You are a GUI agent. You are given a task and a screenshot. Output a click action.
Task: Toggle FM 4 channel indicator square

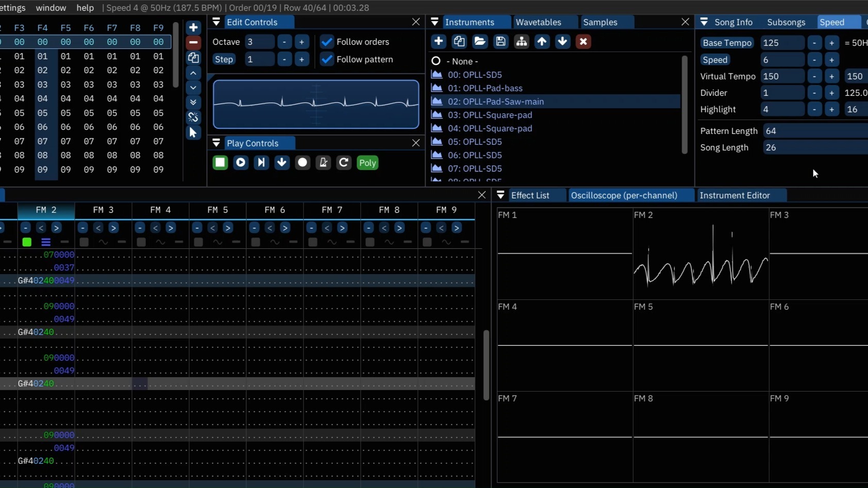pos(141,242)
